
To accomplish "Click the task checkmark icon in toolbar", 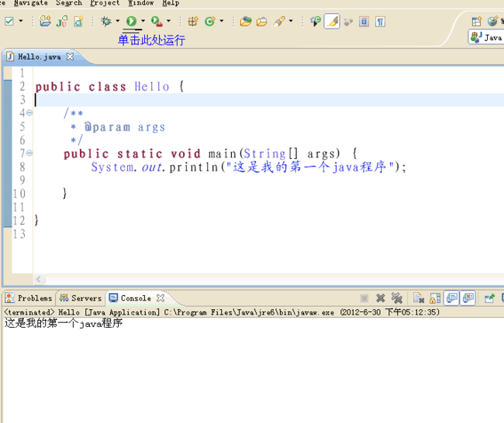I will point(9,22).
